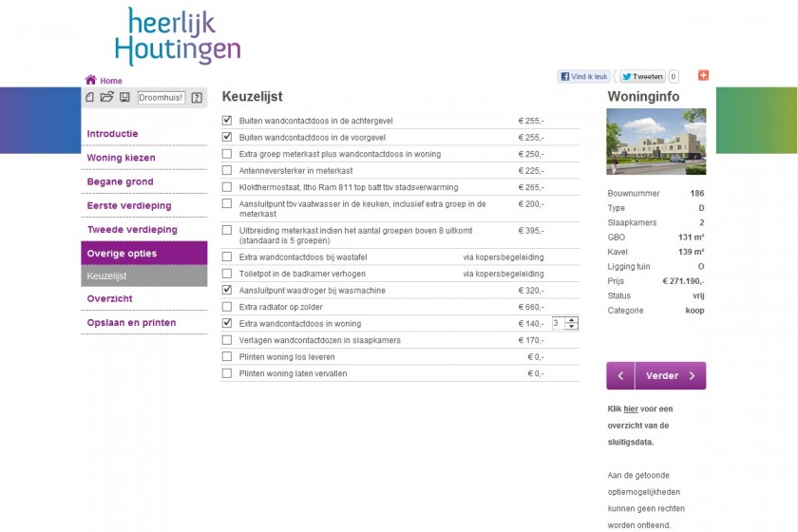Click the quantity field showing 3
Viewport: 798px width, 532px height.
(x=559, y=323)
